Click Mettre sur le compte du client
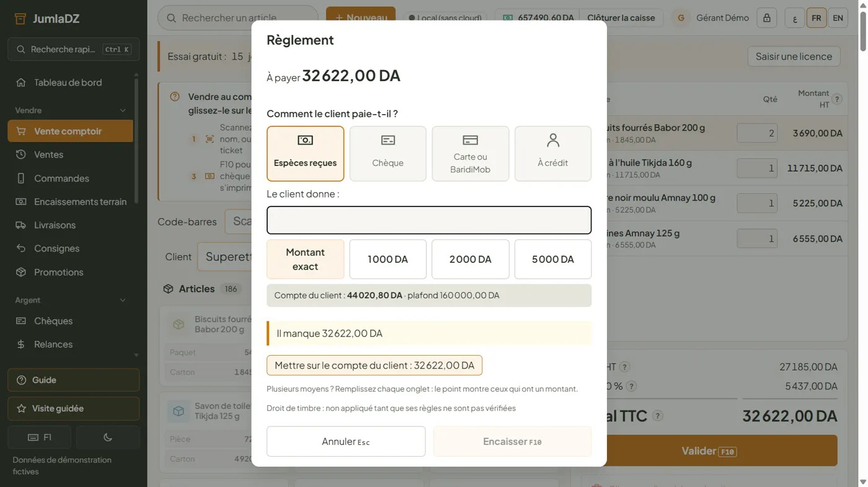Viewport: 868px width, 487px height. [374, 366]
